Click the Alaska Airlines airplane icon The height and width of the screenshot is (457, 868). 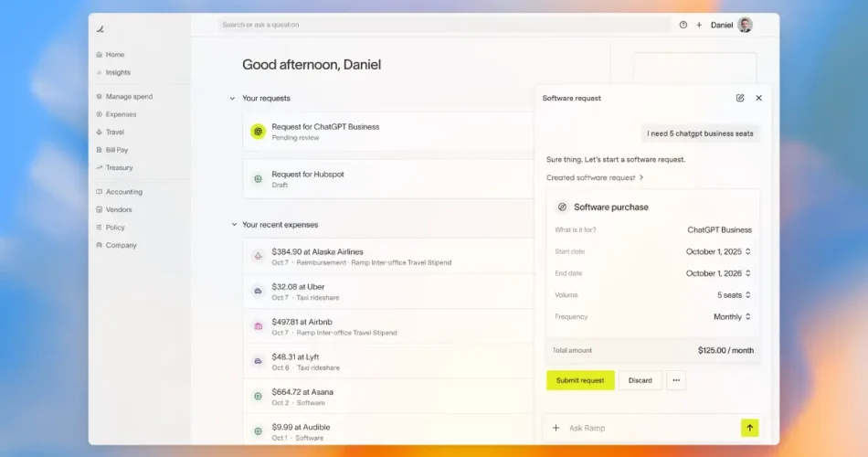pyautogui.click(x=258, y=256)
